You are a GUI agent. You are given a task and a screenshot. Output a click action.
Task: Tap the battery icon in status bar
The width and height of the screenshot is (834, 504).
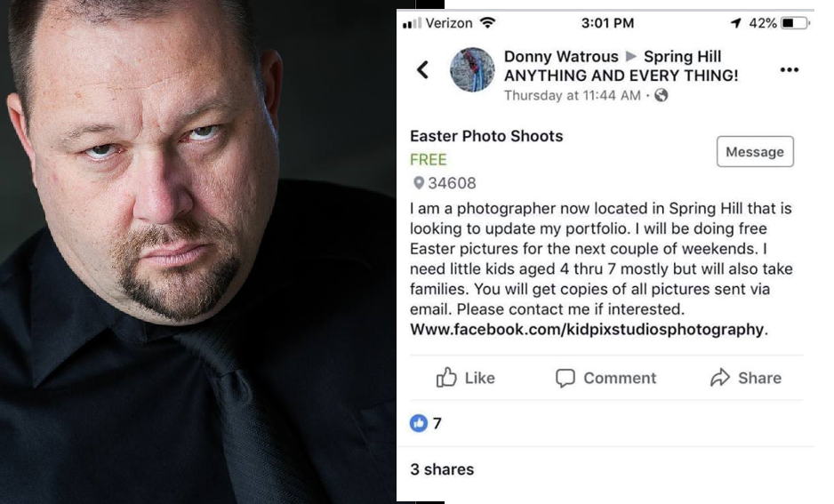(794, 23)
